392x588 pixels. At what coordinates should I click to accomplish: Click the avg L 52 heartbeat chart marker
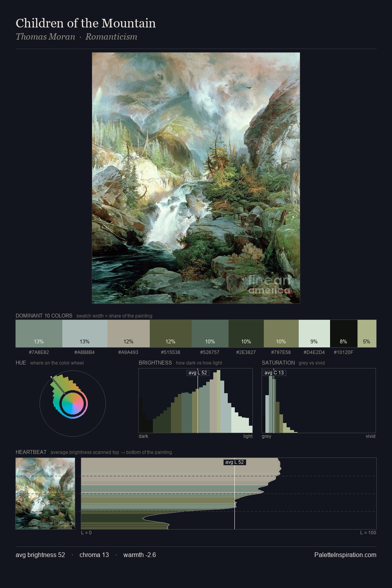[x=235, y=462]
